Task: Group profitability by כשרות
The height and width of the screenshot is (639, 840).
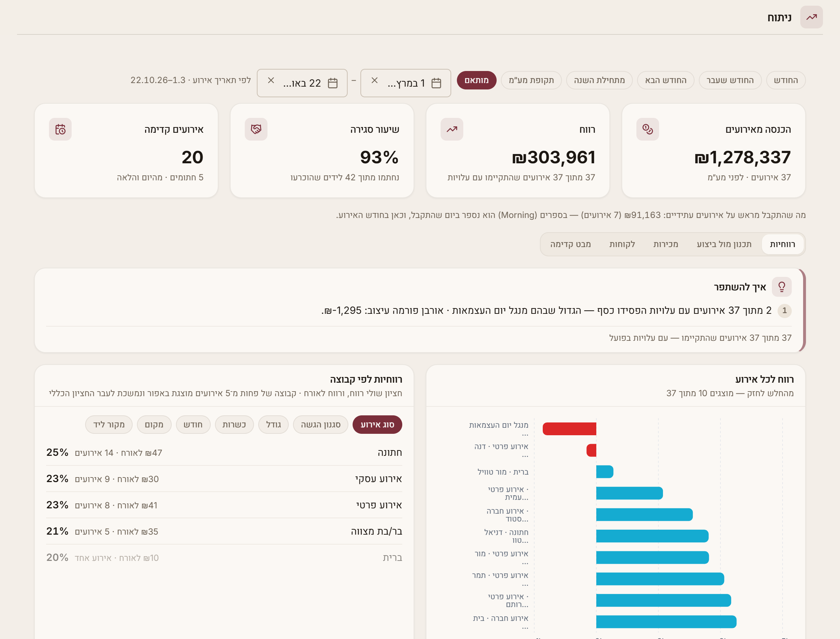Action: click(234, 425)
